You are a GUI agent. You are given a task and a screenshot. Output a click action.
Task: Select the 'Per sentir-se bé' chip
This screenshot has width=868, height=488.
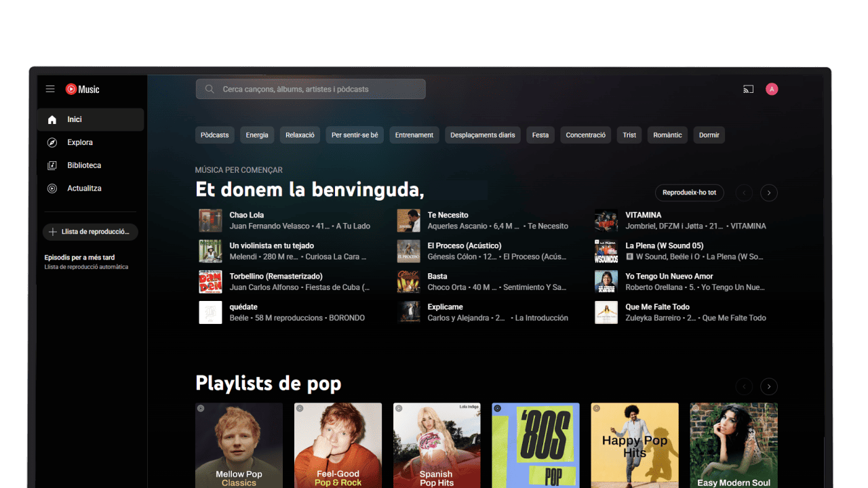[355, 135]
